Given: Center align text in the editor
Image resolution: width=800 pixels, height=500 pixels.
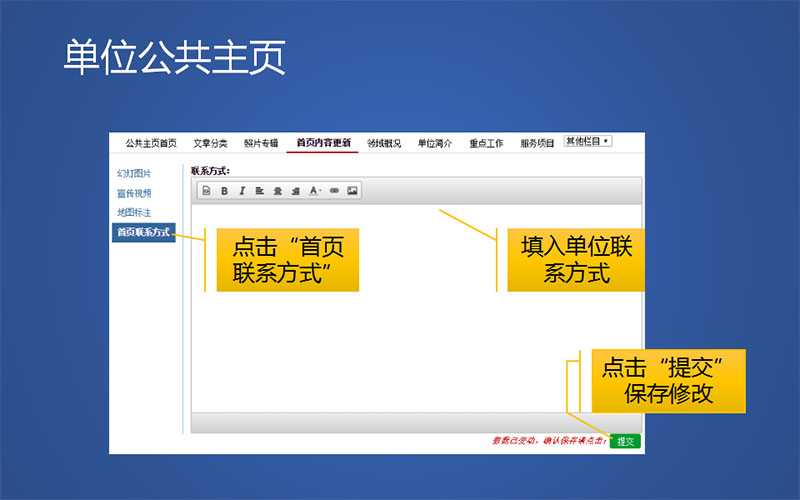Looking at the screenshot, I should click(x=277, y=190).
